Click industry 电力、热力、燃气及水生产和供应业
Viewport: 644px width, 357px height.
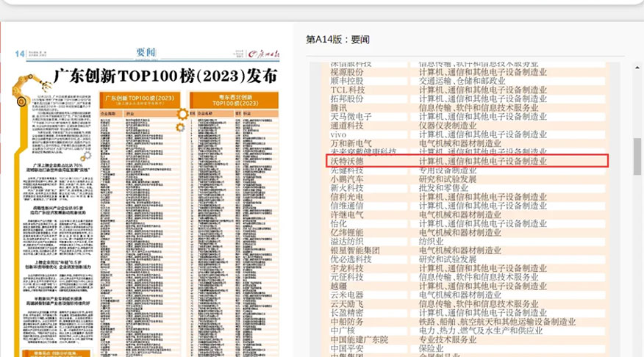coord(481,331)
